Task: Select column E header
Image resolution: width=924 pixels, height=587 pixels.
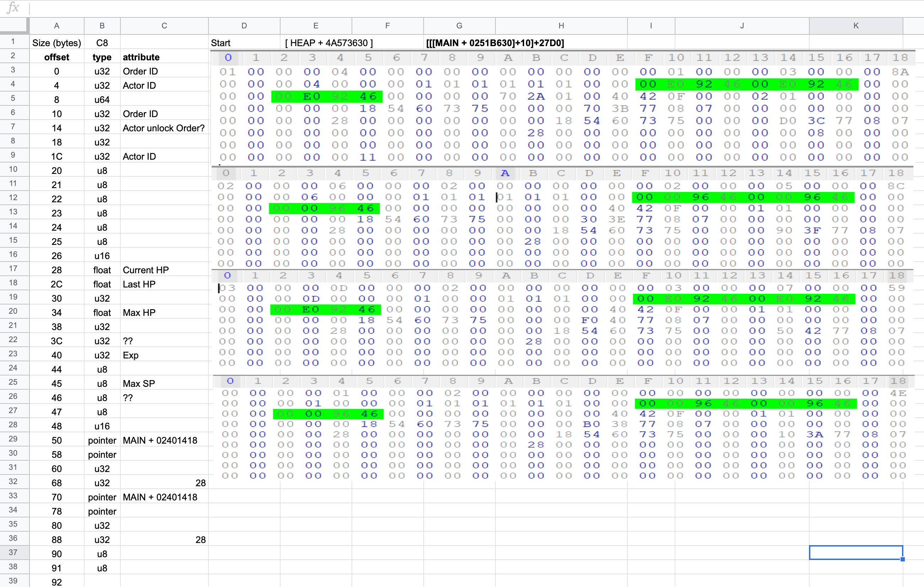Action: pyautogui.click(x=316, y=26)
